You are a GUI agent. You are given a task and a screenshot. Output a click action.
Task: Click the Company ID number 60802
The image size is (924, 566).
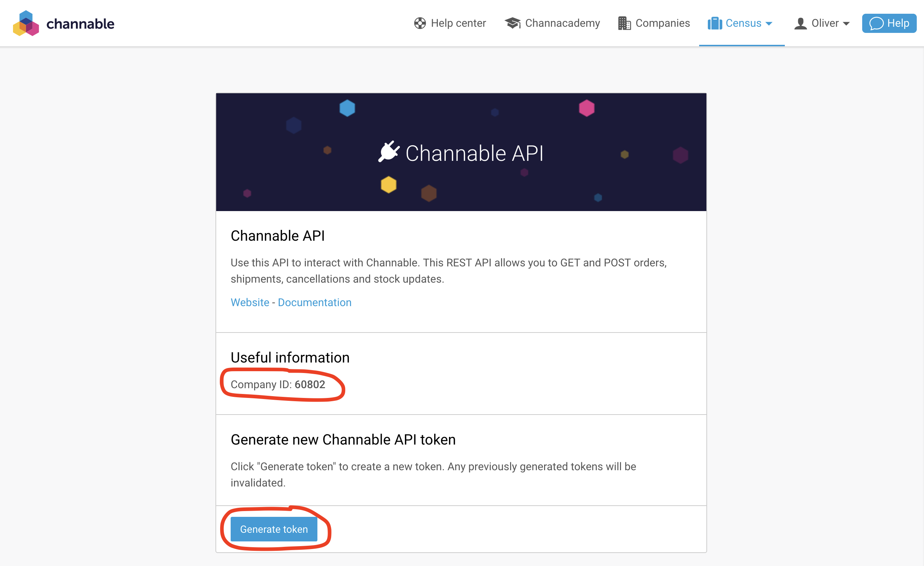[310, 385]
